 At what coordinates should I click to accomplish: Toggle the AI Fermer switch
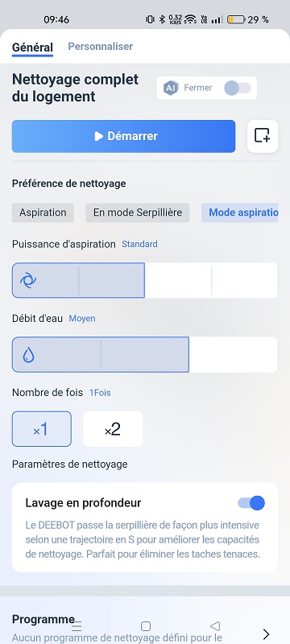tap(238, 88)
